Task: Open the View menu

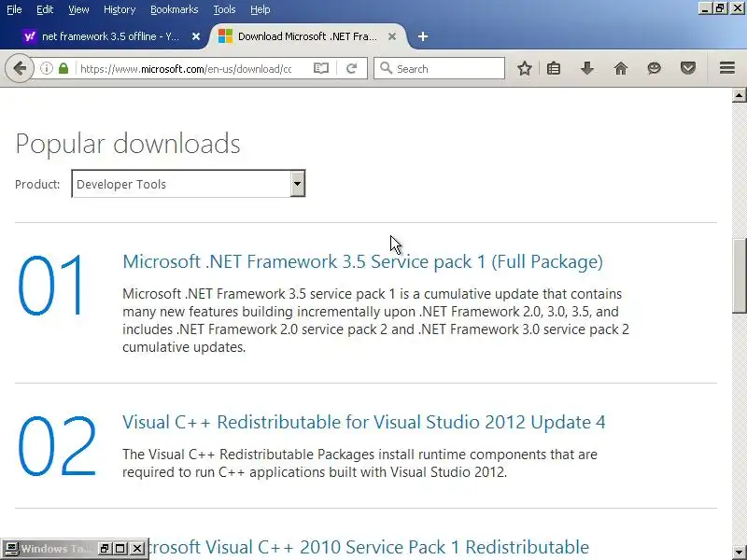Action: [78, 9]
